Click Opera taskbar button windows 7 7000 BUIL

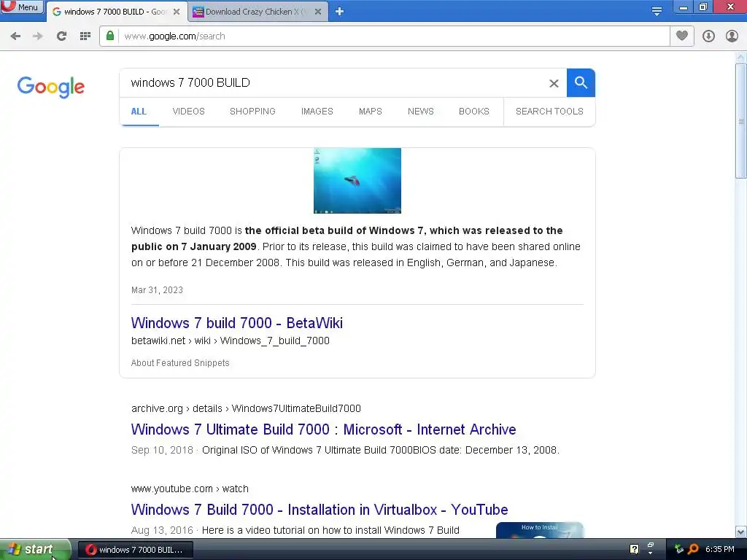point(135,550)
